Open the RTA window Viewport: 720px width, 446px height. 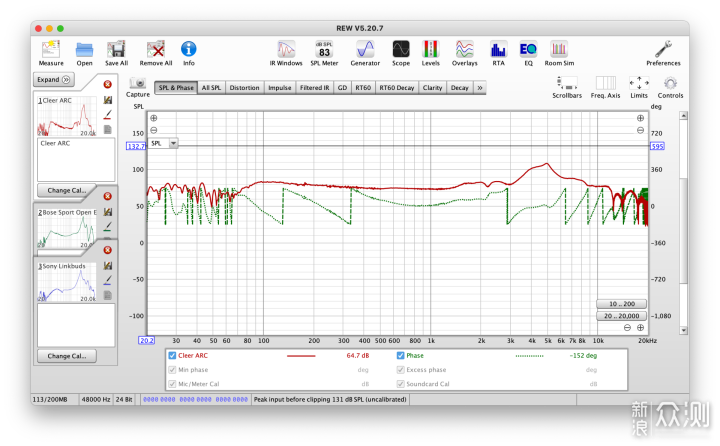tap(498, 53)
